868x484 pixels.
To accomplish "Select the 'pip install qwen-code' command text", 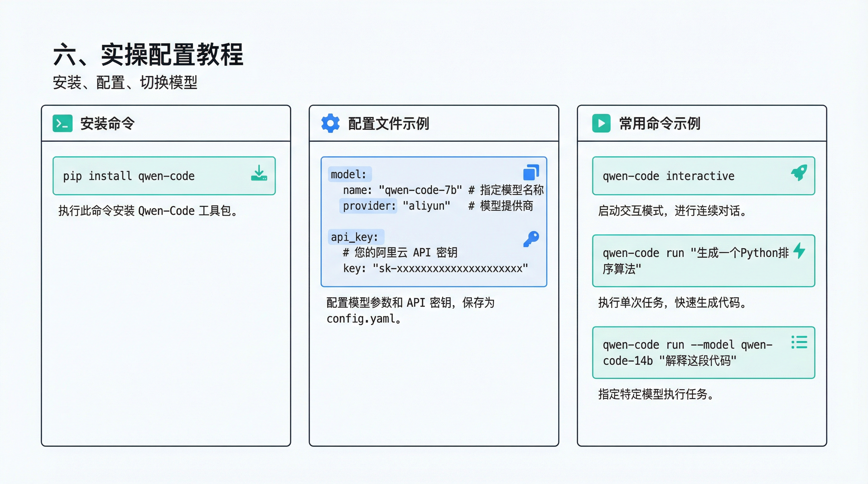I will 129,176.
